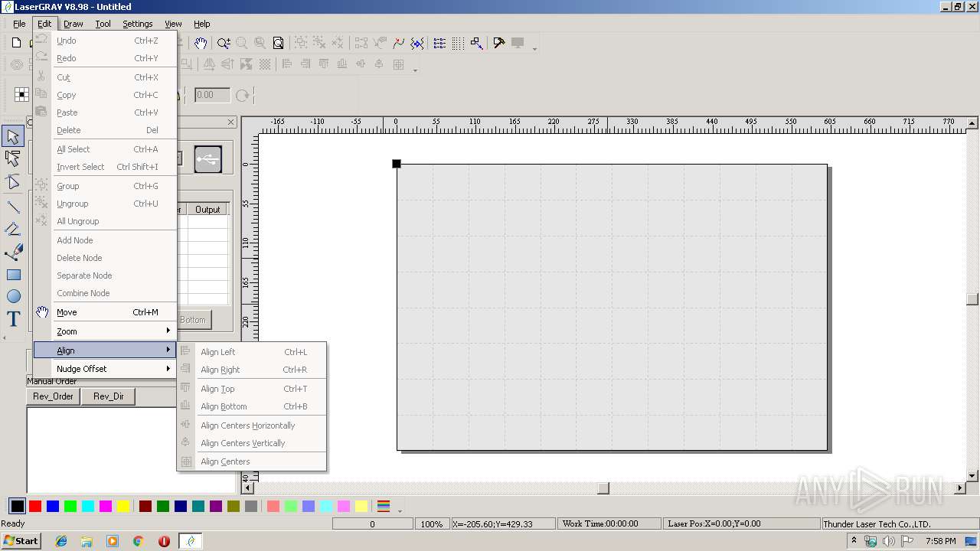Click the pan hand toolbar icon
Viewport: 980px width, 551px height.
tap(200, 44)
